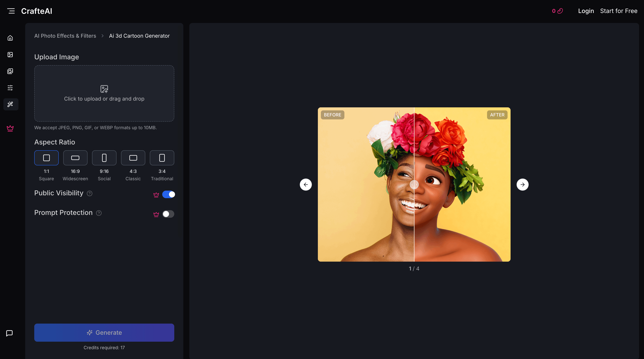644x359 pixels.
Task: Click Start for Free
Action: (x=619, y=11)
